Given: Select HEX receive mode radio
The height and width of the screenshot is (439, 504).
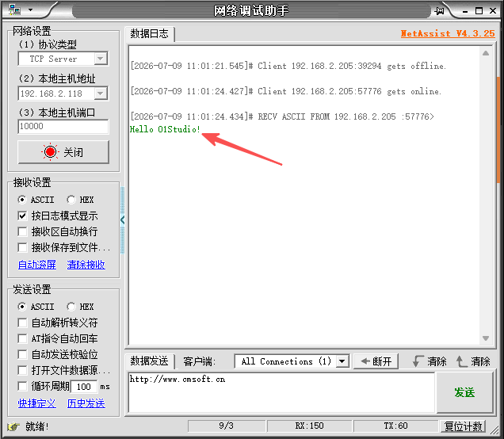Looking at the screenshot, I should [71, 200].
